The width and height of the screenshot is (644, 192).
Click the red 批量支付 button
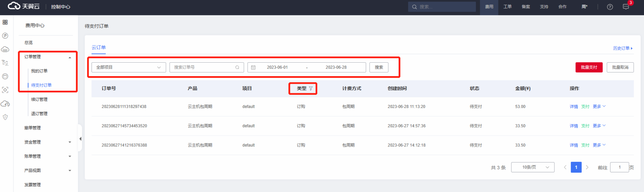point(589,67)
